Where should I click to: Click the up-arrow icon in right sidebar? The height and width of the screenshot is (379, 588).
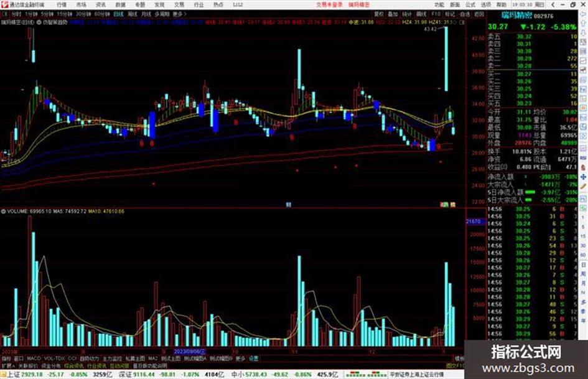click(x=583, y=24)
